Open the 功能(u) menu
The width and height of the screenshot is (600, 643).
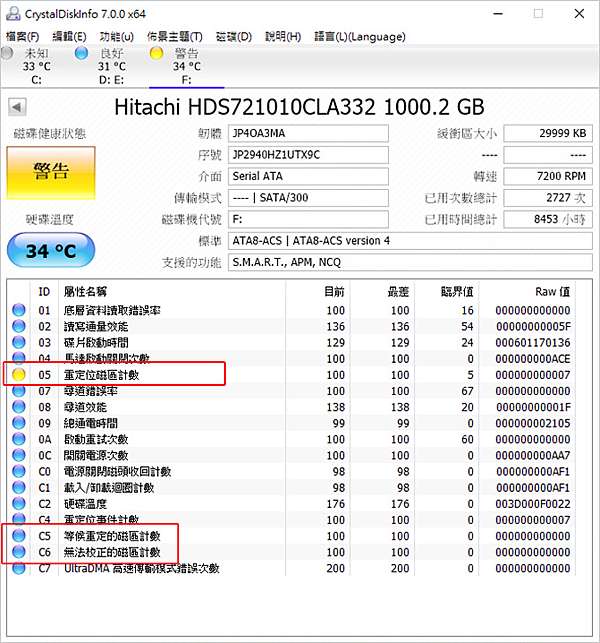pyautogui.click(x=117, y=36)
